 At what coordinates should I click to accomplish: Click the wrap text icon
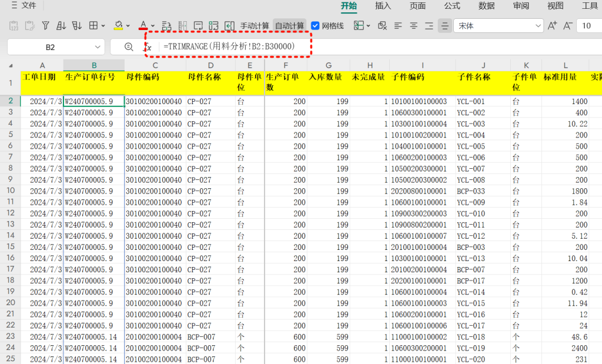[198, 26]
